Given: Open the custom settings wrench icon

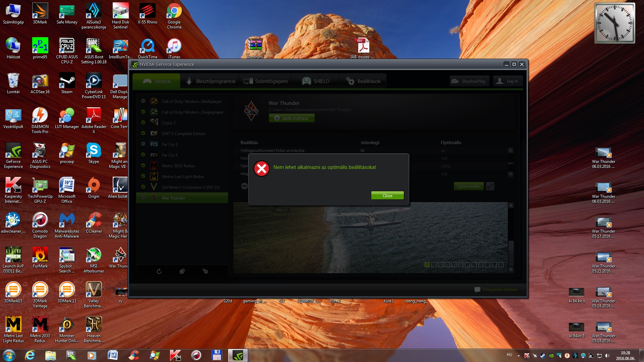Looking at the screenshot, I should (x=490, y=186).
